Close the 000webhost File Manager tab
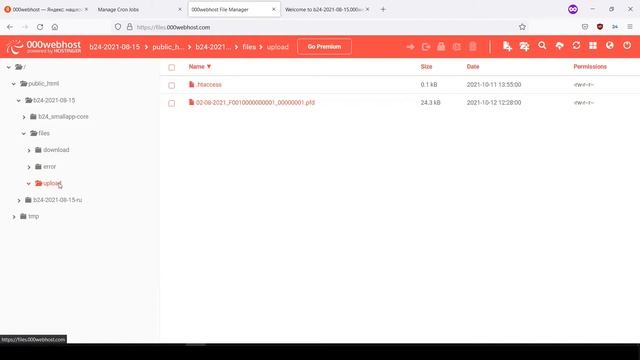 coord(273,9)
